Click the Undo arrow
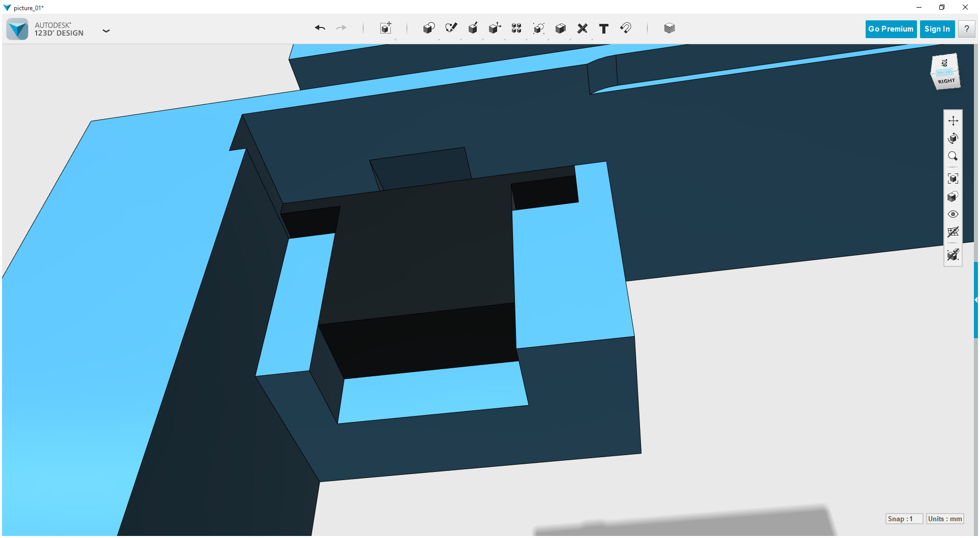This screenshot has height=538, width=980. coord(320,28)
